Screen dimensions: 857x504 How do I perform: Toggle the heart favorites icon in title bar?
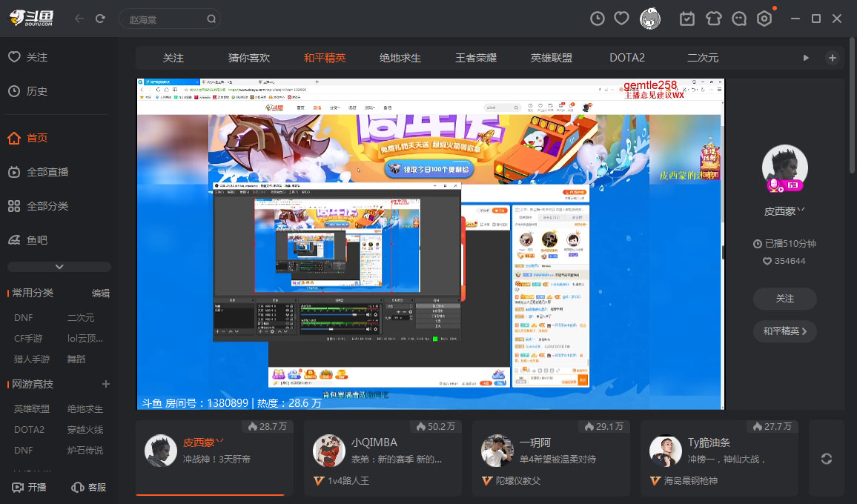621,18
